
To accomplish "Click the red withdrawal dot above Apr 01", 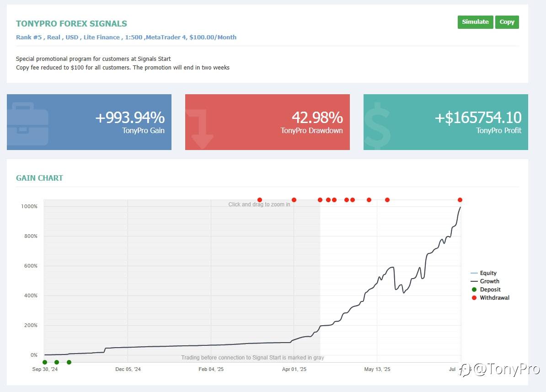I will tap(294, 199).
